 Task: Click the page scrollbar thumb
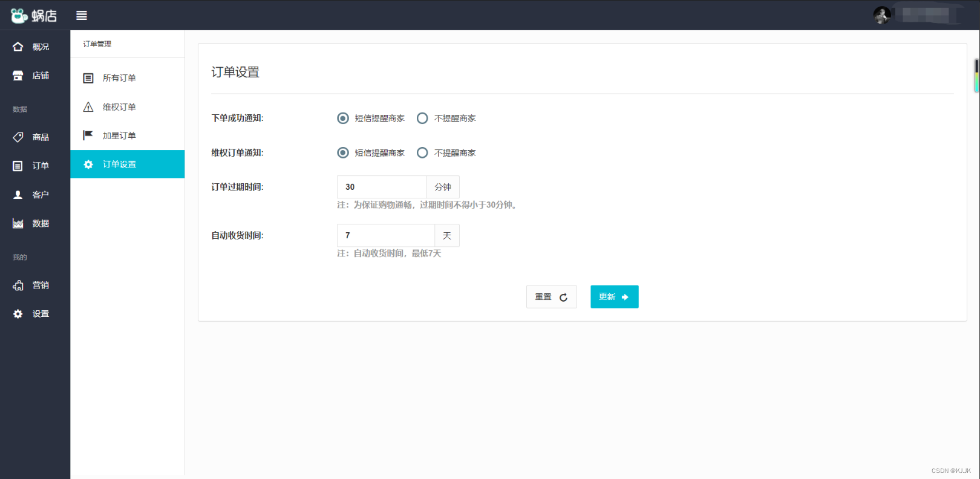[x=976, y=76]
